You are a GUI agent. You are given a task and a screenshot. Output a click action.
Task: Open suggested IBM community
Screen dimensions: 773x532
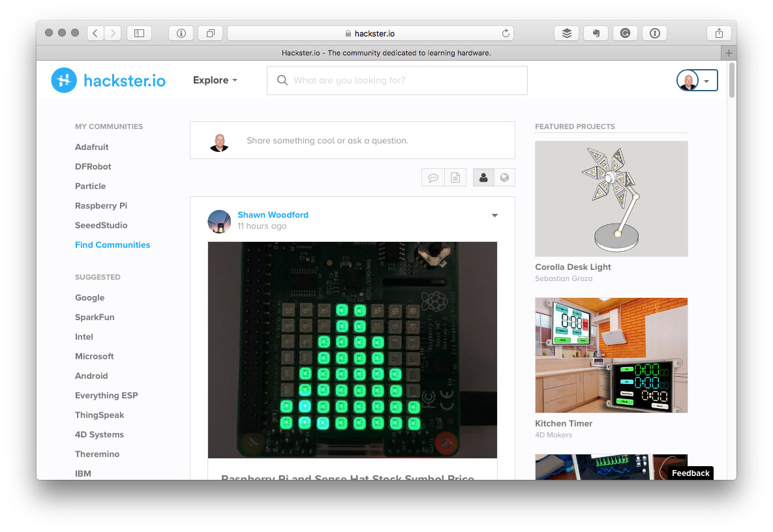click(83, 473)
